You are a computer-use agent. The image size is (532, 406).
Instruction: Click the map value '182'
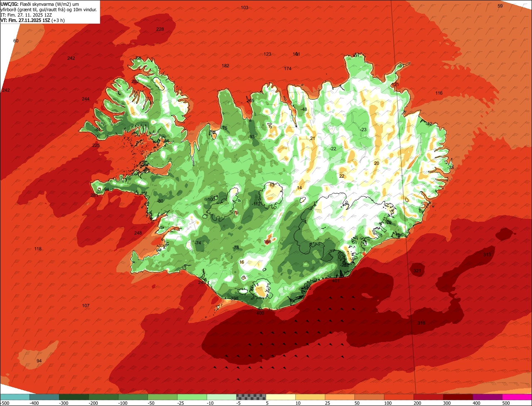tap(225, 66)
